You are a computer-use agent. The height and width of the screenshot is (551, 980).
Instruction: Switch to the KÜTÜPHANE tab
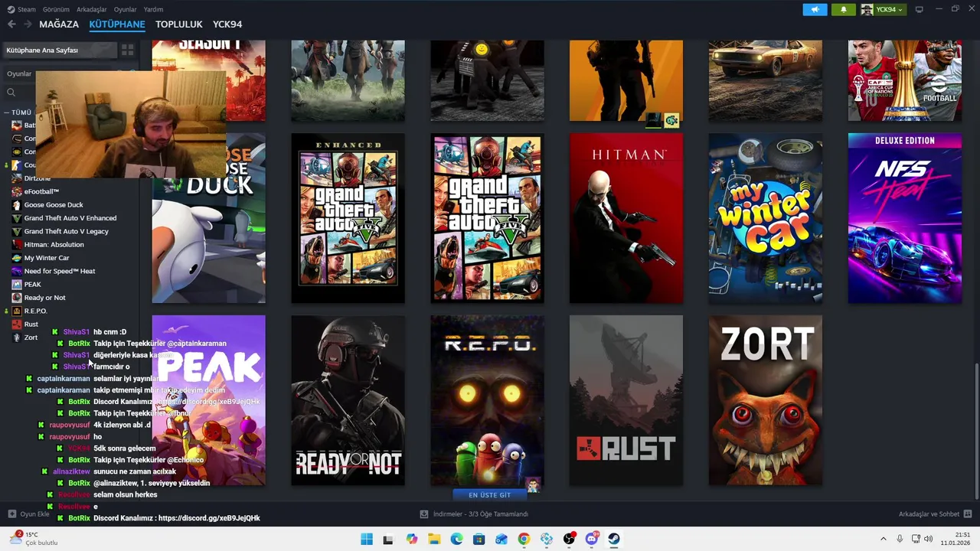pyautogui.click(x=117, y=24)
